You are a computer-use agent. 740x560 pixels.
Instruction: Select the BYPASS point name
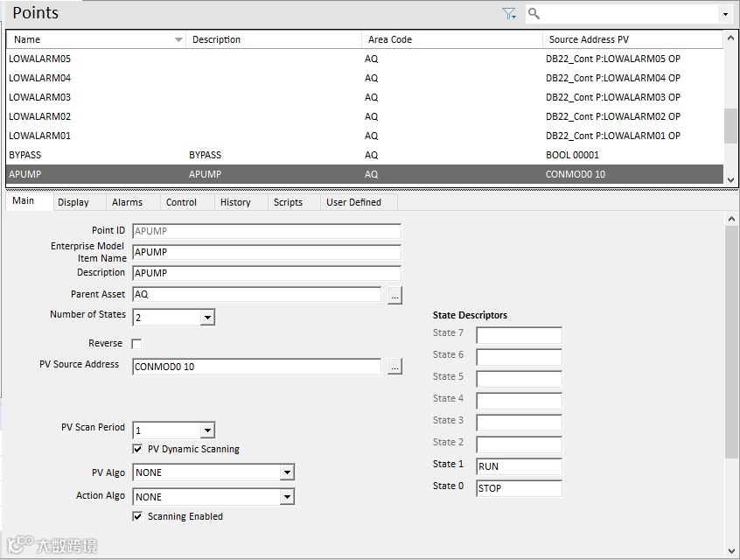click(25, 156)
